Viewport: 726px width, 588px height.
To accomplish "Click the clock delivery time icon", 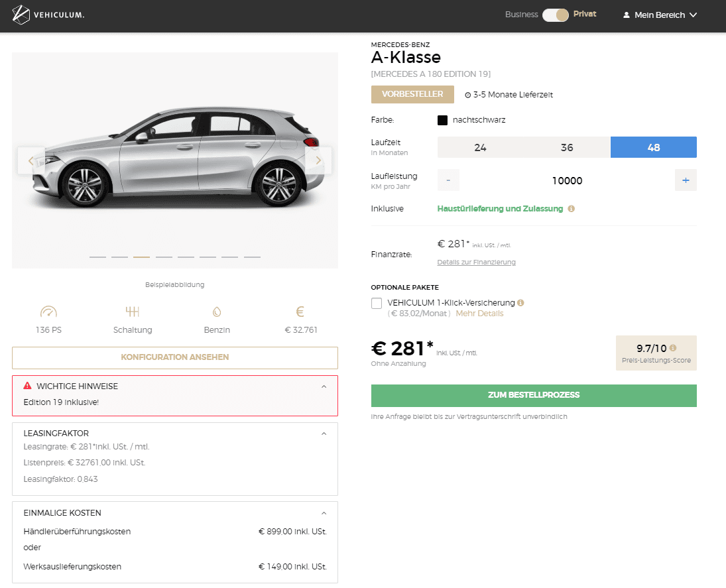I will pyautogui.click(x=467, y=95).
